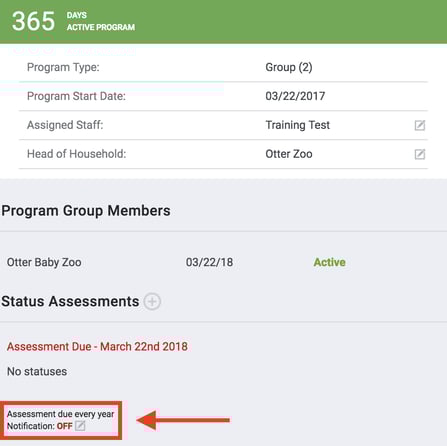Click the No statuses text
This screenshot has width=447, height=446.
coord(37,372)
